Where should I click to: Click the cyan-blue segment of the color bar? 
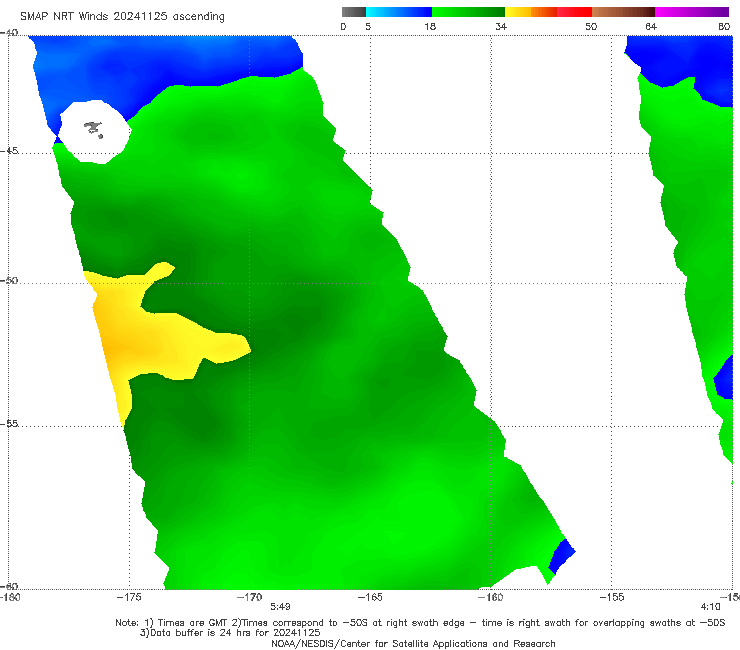pyautogui.click(x=399, y=12)
